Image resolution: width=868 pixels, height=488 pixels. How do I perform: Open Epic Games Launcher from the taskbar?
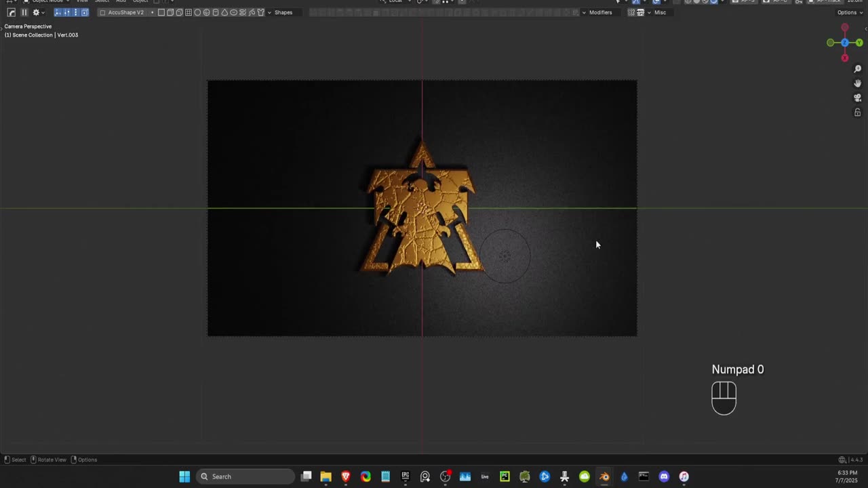(406, 476)
